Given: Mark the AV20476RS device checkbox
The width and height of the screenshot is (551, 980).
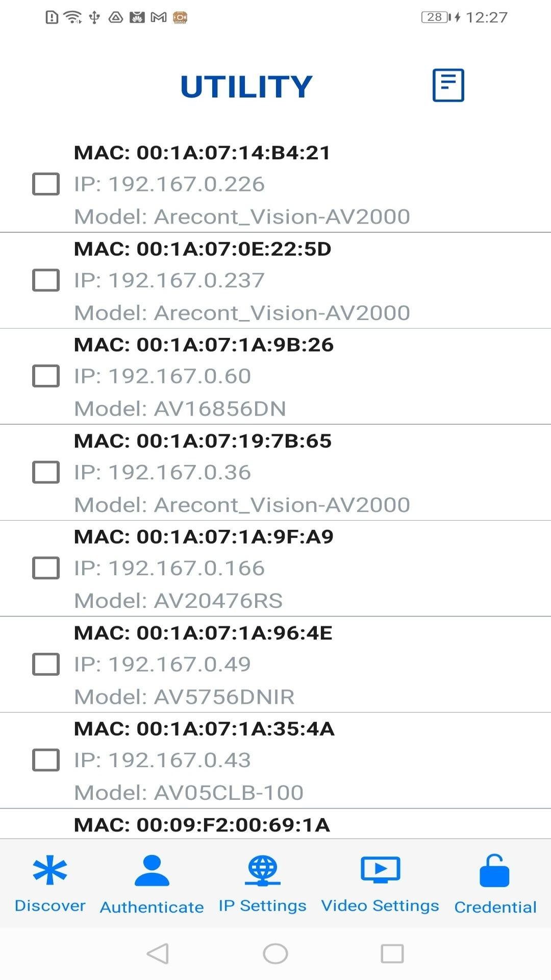Looking at the screenshot, I should (x=46, y=568).
